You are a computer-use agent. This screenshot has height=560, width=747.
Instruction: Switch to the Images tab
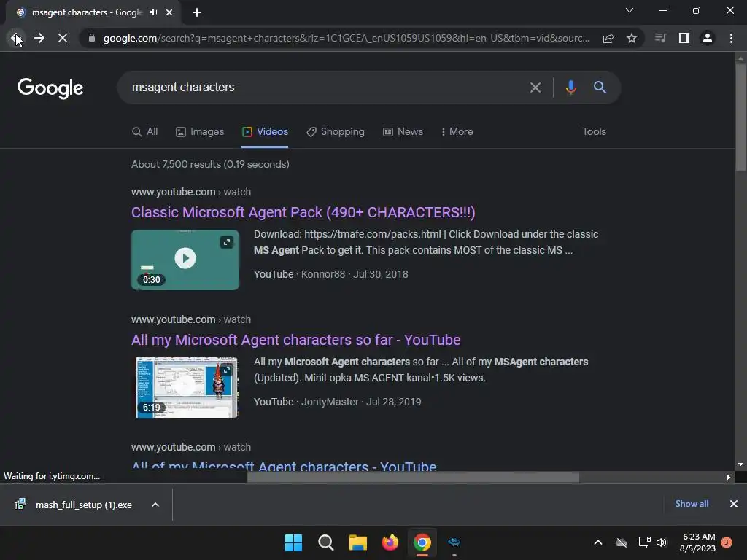click(x=200, y=132)
